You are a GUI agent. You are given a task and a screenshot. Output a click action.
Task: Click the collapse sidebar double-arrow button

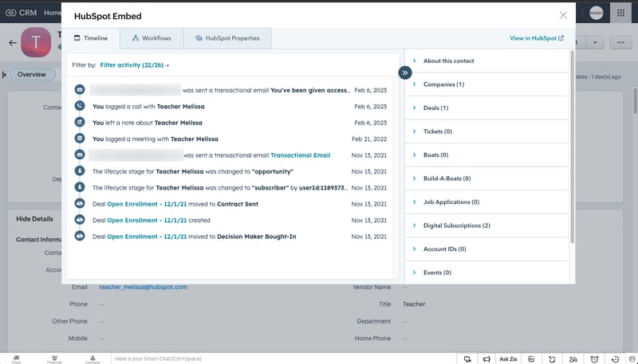[x=405, y=72]
